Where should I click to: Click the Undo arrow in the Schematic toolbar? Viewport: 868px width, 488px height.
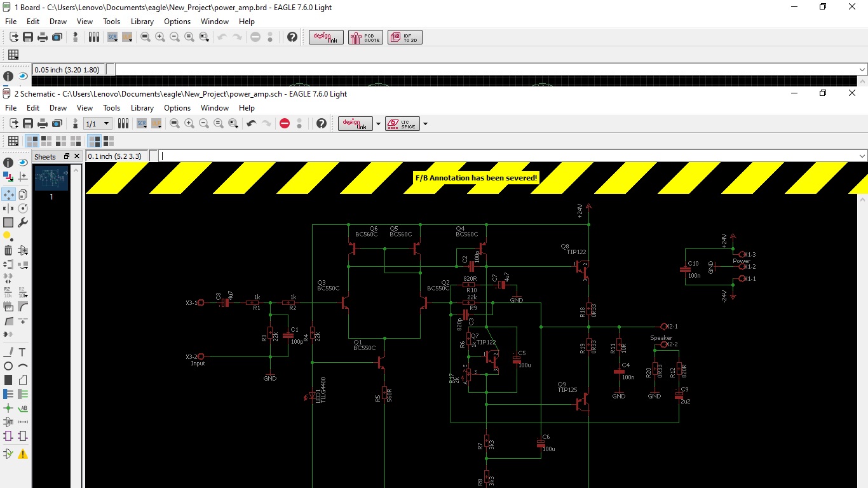(x=252, y=123)
